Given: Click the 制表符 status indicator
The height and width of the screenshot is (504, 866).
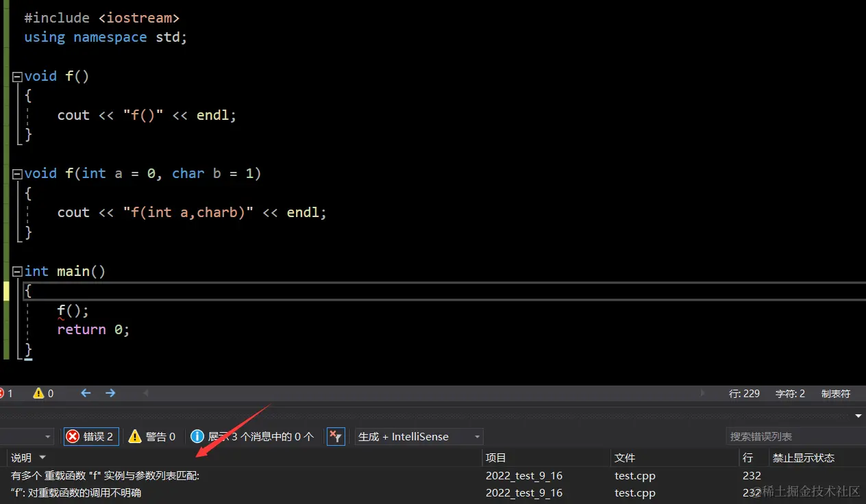Looking at the screenshot, I should 835,393.
